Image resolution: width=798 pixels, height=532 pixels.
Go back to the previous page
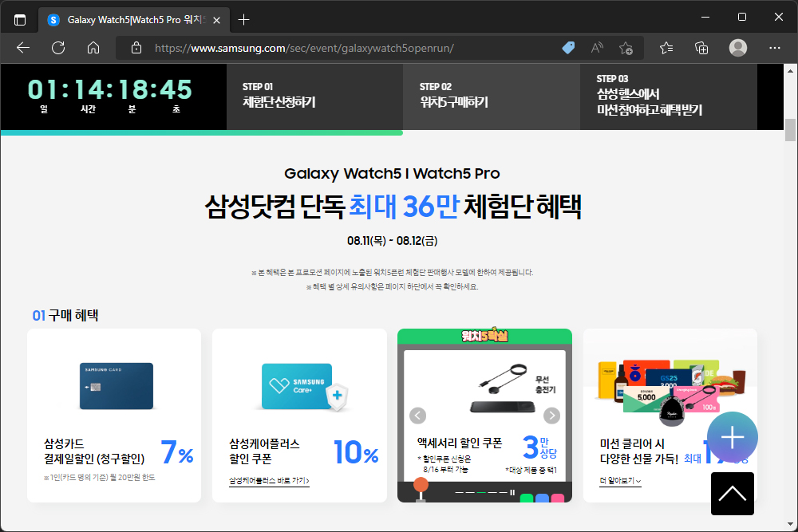click(x=23, y=48)
